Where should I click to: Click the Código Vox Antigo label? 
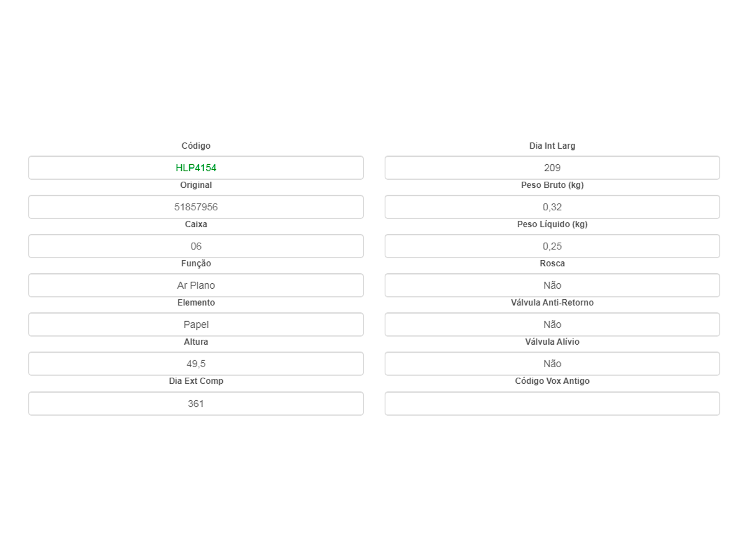(552, 381)
